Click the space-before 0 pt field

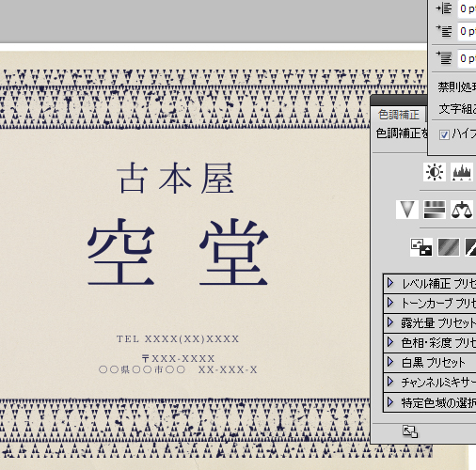click(467, 58)
